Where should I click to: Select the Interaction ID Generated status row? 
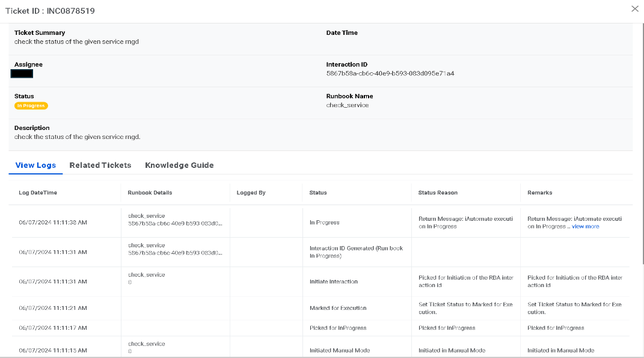[356, 252]
